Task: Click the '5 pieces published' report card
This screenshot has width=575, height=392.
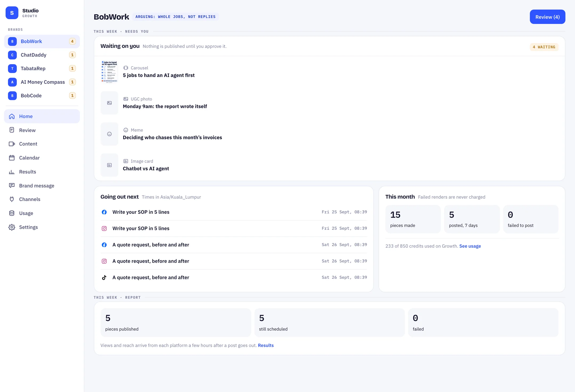Action: coord(176,323)
